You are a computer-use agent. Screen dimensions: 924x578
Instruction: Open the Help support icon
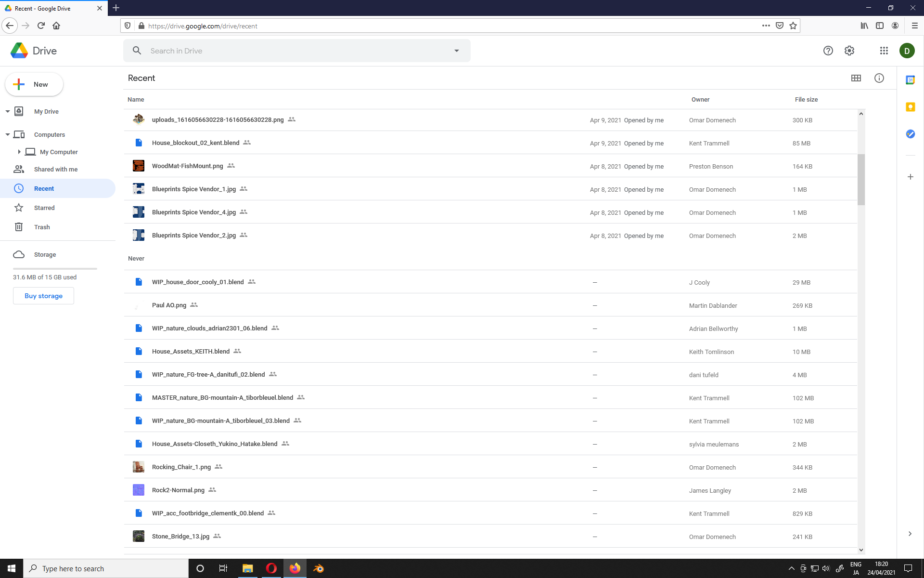click(828, 51)
